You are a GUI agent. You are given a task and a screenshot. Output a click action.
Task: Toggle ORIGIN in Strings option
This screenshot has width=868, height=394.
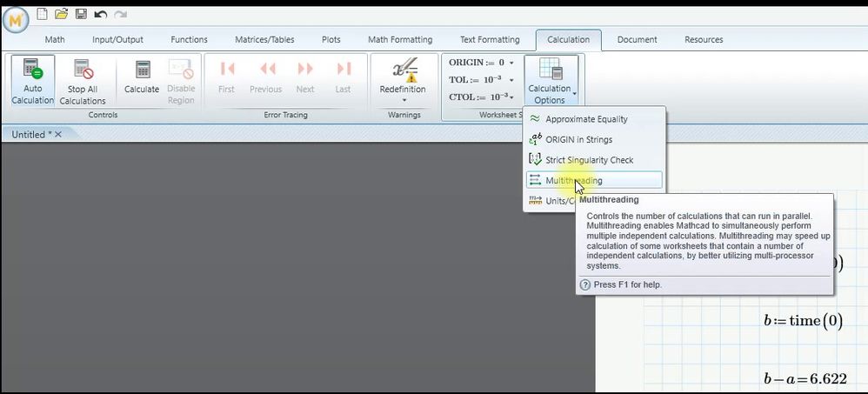pos(593,139)
